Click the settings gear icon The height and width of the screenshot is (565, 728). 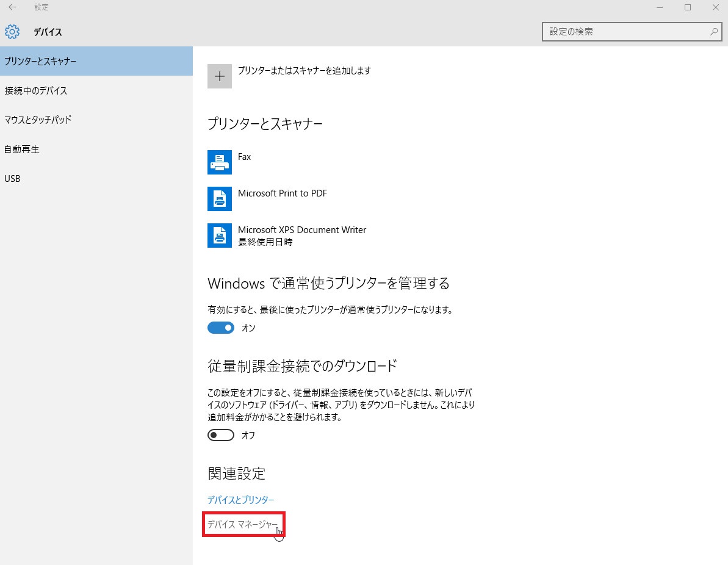click(12, 32)
